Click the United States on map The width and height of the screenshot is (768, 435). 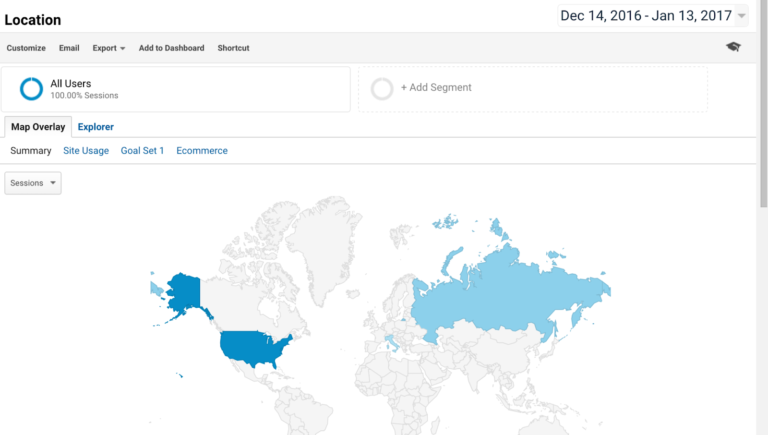(255, 348)
